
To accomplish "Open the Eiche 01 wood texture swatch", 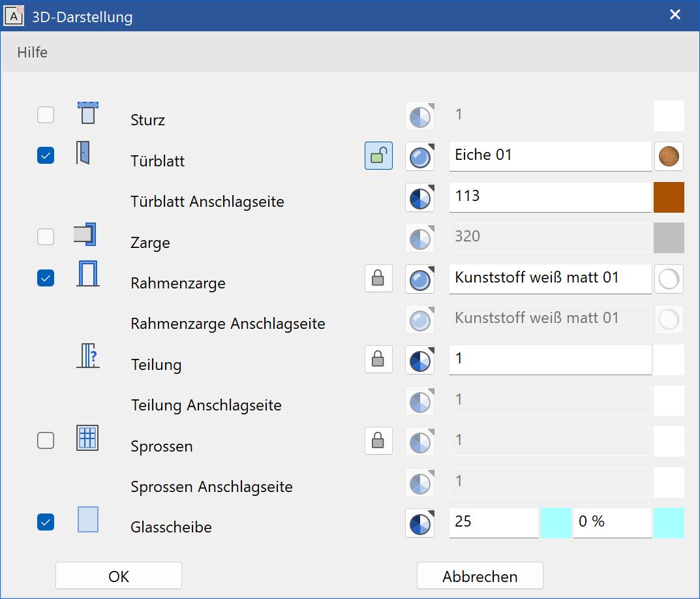I will (x=669, y=157).
